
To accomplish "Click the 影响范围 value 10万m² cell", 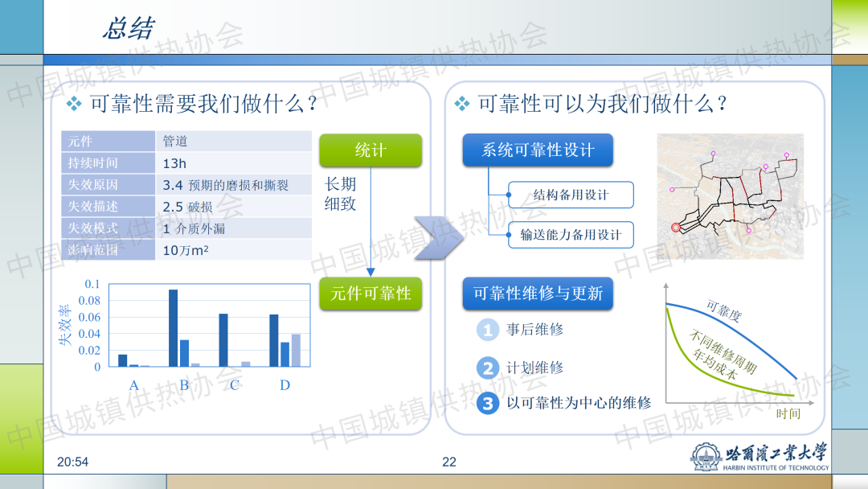I will click(x=232, y=250).
